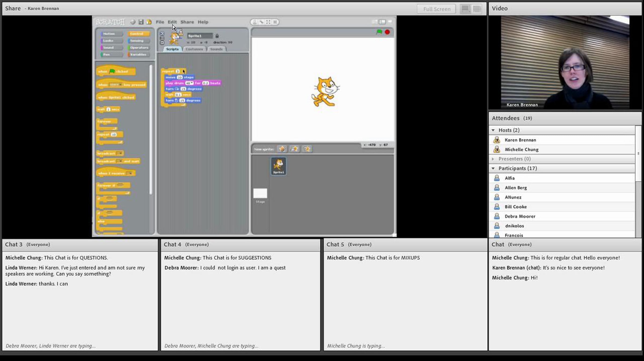Click the repeat count field in script

[x=178, y=71]
